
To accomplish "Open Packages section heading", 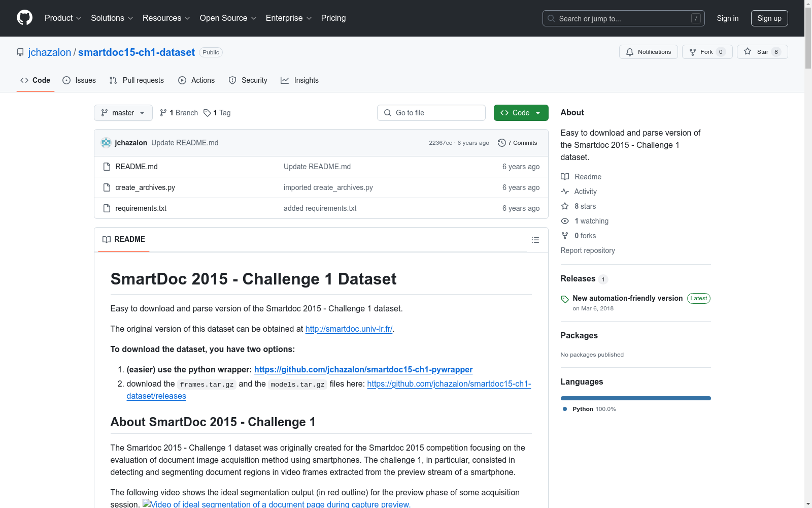I will pos(579,335).
